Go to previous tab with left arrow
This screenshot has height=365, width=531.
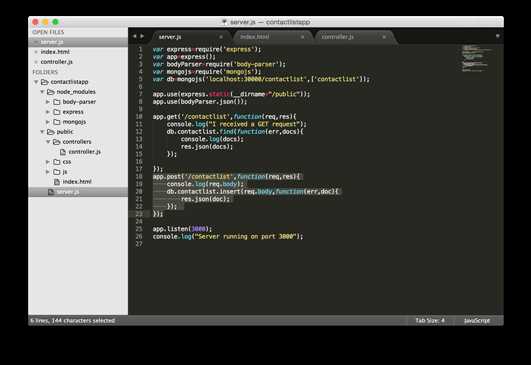click(x=134, y=36)
